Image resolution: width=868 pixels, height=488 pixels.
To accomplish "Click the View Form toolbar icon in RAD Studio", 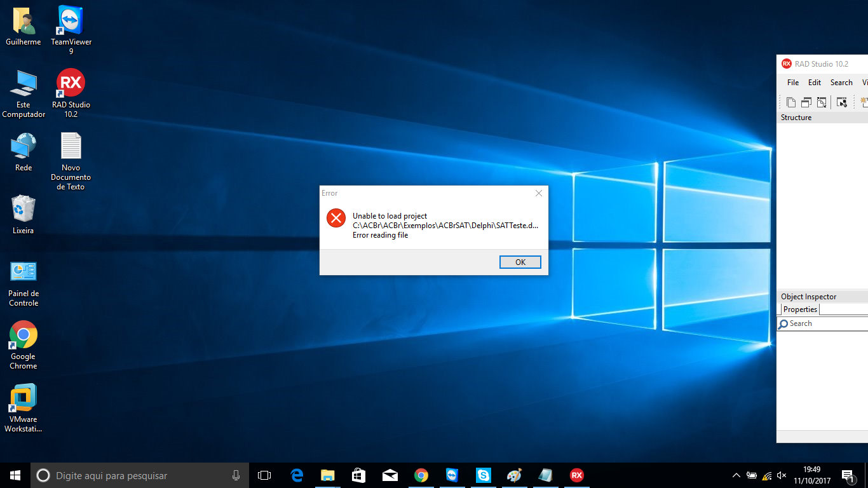I will point(806,102).
